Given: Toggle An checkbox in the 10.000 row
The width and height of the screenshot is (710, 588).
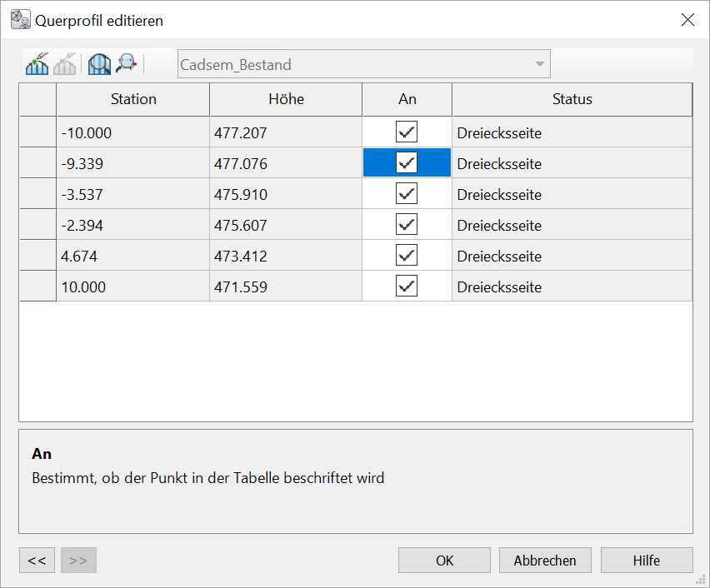Looking at the screenshot, I should [407, 287].
